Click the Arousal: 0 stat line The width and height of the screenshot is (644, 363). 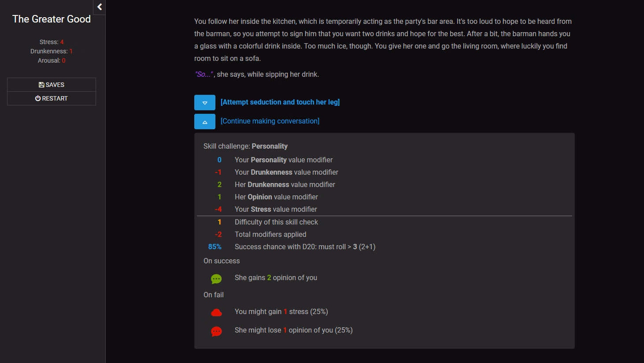click(x=52, y=60)
